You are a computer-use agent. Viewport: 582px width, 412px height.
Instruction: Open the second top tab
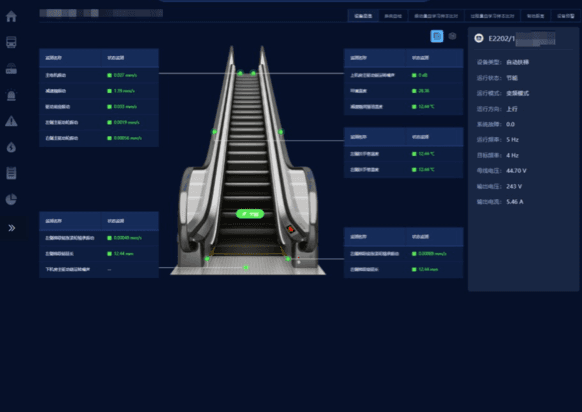393,16
